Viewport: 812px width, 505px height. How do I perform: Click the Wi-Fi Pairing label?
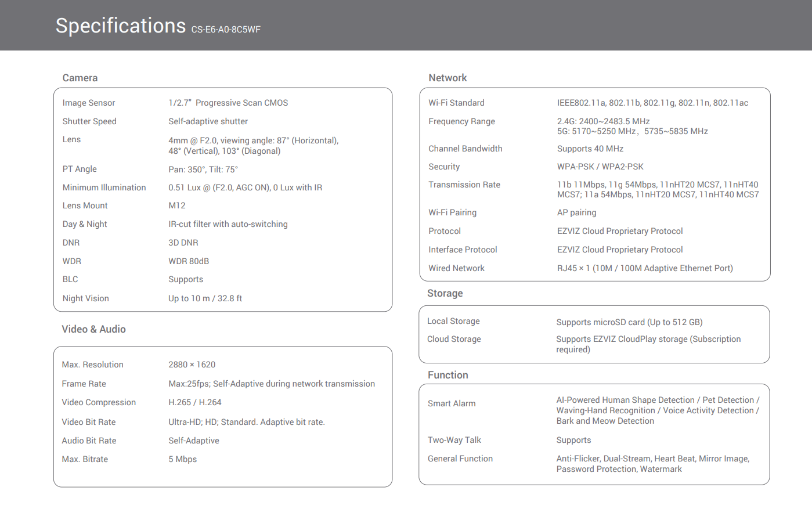[x=452, y=212]
